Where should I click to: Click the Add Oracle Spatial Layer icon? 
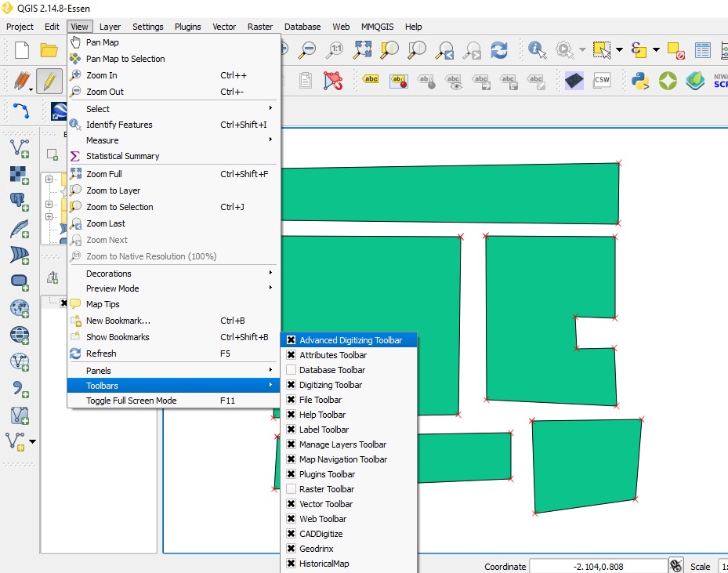[x=20, y=281]
